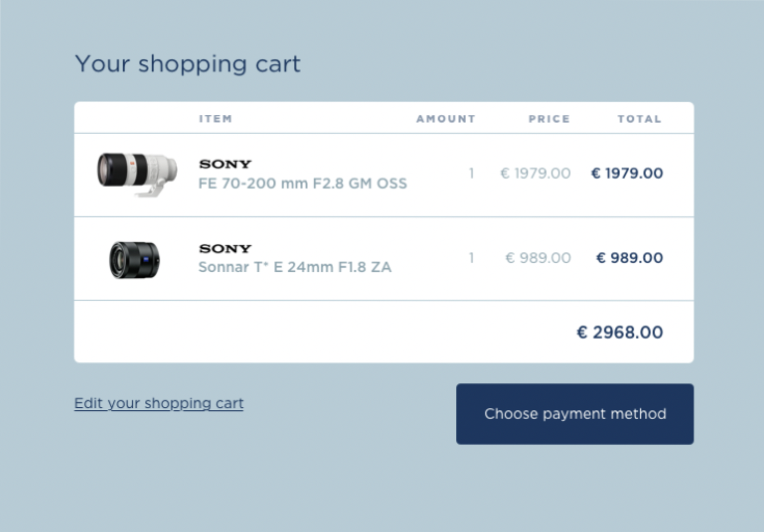
Task: Click the AMOUNT column header
Action: [x=445, y=119]
